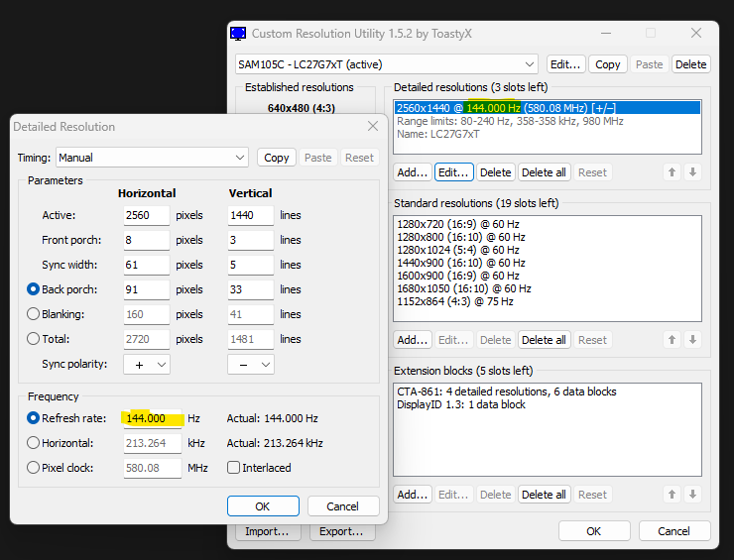The image size is (734, 560).
Task: Select 1152x864 (4:3) @ 75 Hz
Action: [548, 301]
